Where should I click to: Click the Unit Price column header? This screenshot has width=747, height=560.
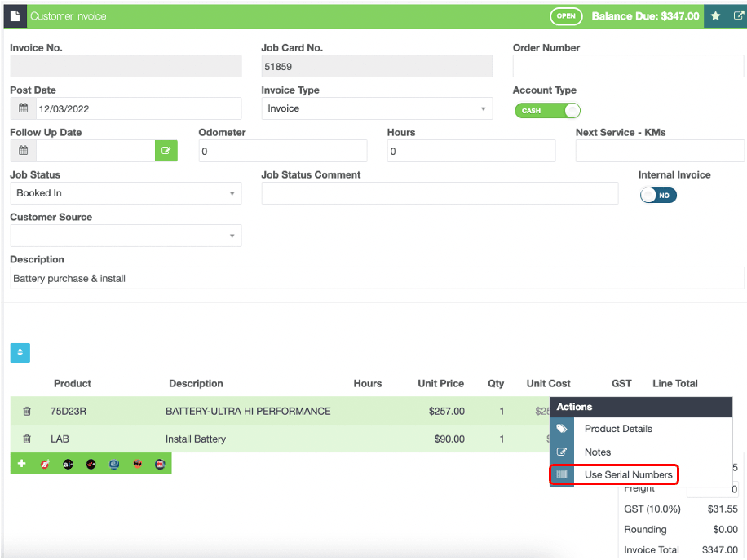click(x=440, y=383)
